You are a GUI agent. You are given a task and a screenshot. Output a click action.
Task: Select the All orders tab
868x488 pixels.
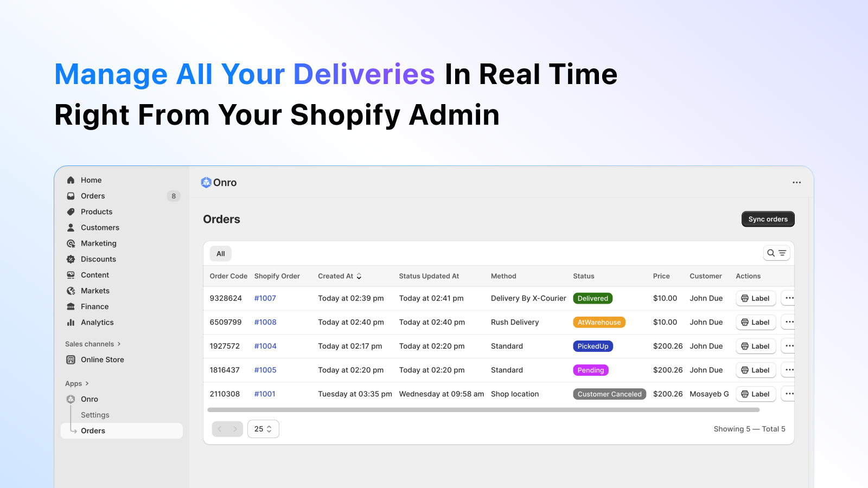220,253
